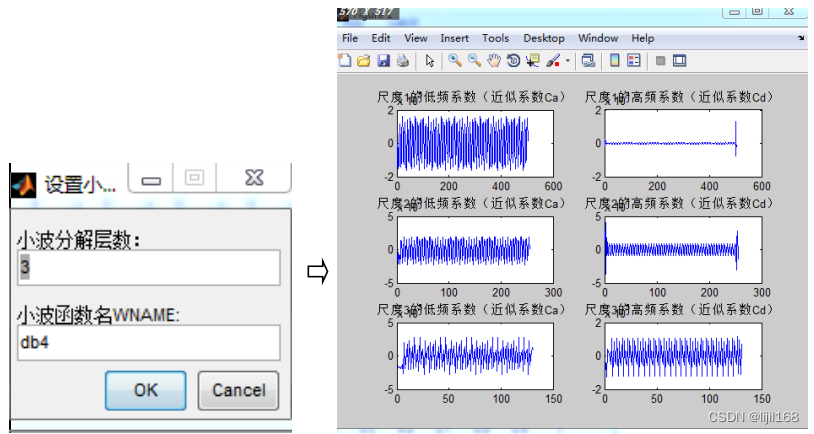The image size is (814, 434).
Task: Open the Edit menu
Action: 381,38
